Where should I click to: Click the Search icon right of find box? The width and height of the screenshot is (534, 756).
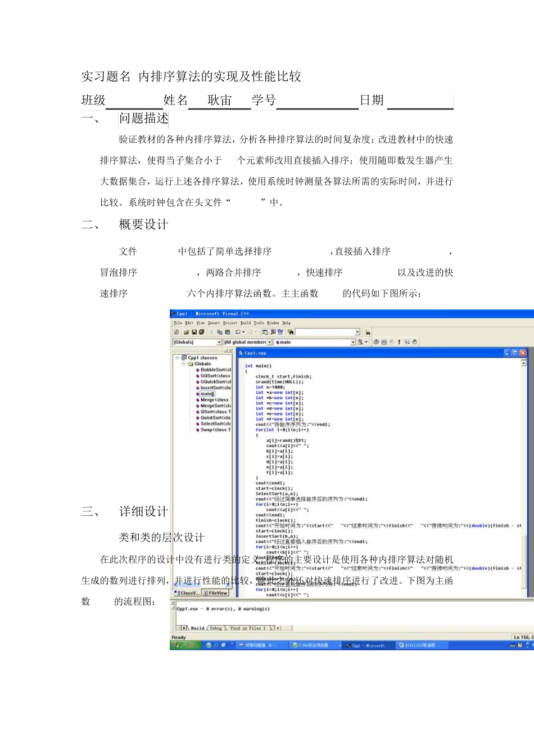pyautogui.click(x=367, y=332)
